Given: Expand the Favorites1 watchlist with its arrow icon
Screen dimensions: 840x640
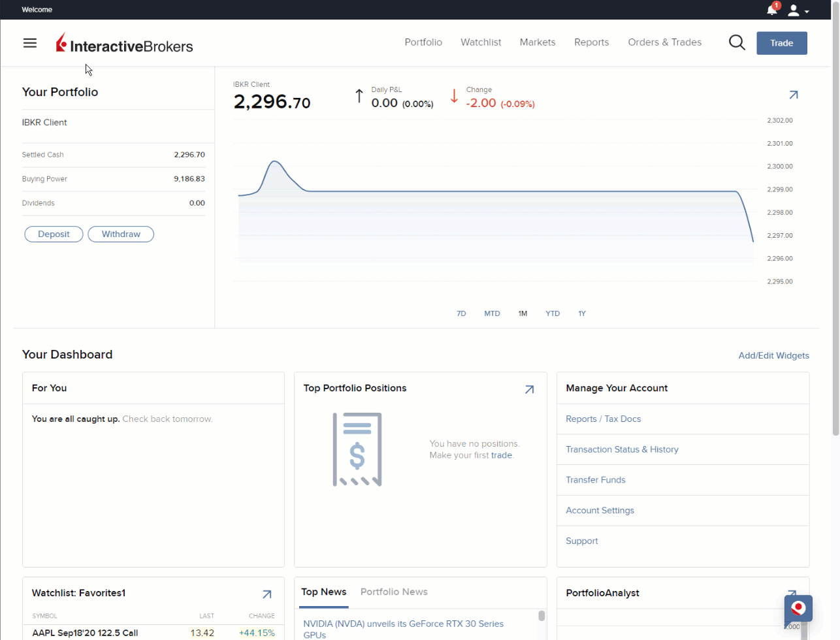Looking at the screenshot, I should [267, 594].
